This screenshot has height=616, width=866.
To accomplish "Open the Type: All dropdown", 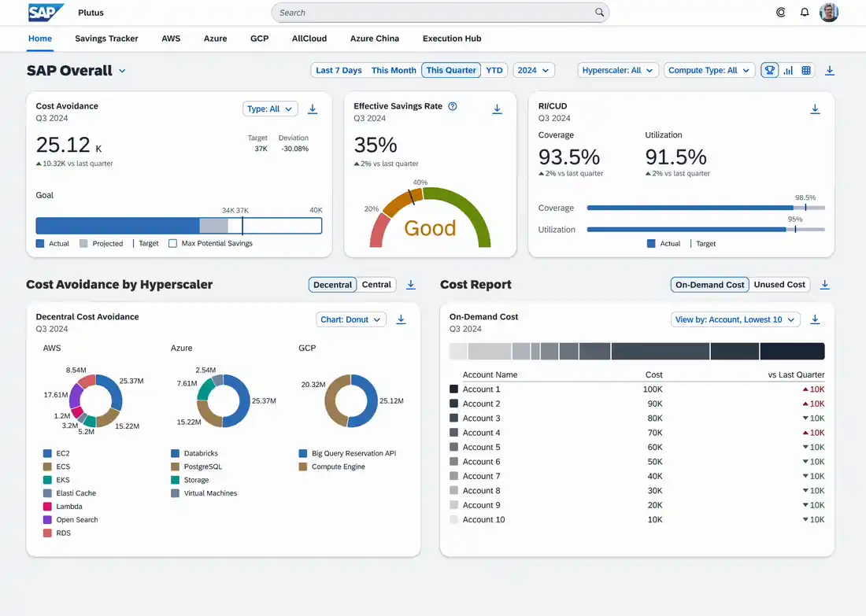I will coord(270,109).
